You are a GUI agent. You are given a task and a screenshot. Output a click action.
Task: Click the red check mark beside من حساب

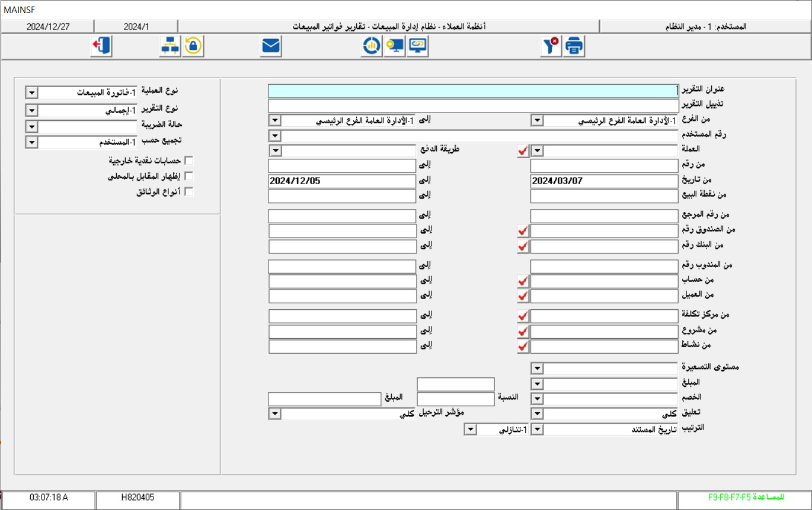522,281
